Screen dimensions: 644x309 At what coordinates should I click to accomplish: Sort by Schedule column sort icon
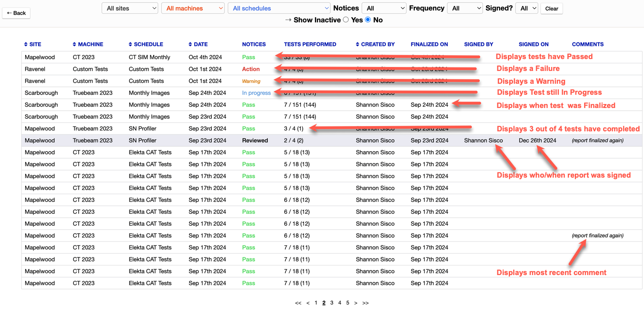130,45
